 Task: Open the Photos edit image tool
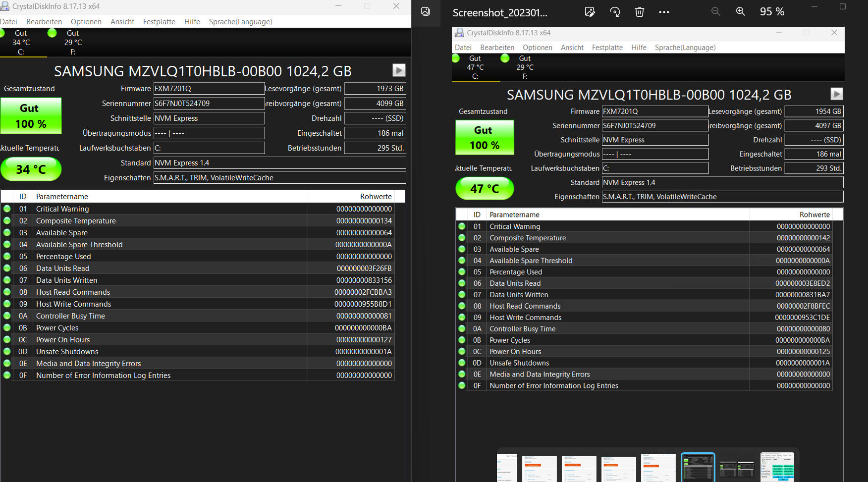pos(590,12)
